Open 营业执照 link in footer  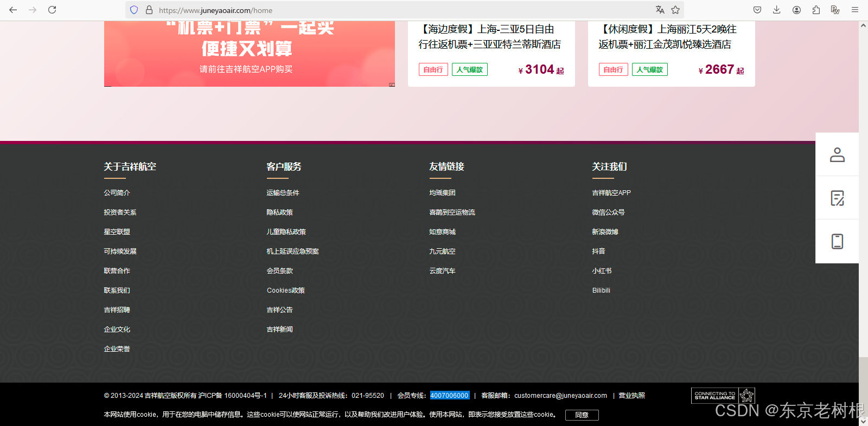pyautogui.click(x=632, y=396)
